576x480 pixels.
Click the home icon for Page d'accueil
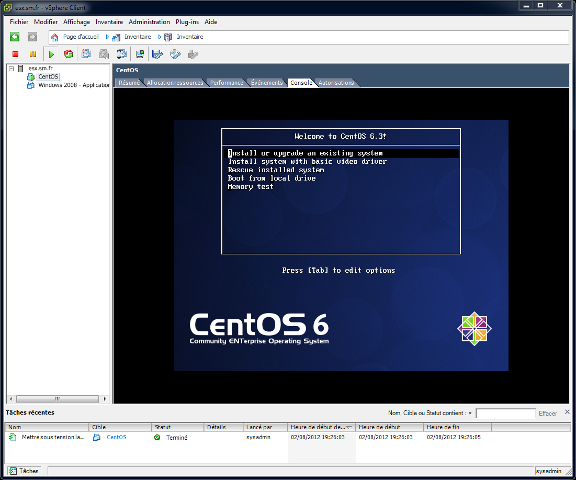coord(55,37)
